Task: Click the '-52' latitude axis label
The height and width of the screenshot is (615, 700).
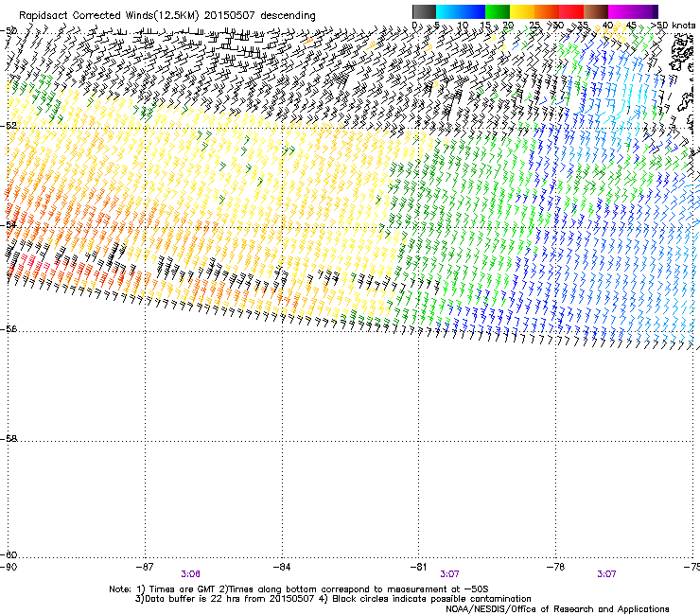Action: coord(9,126)
